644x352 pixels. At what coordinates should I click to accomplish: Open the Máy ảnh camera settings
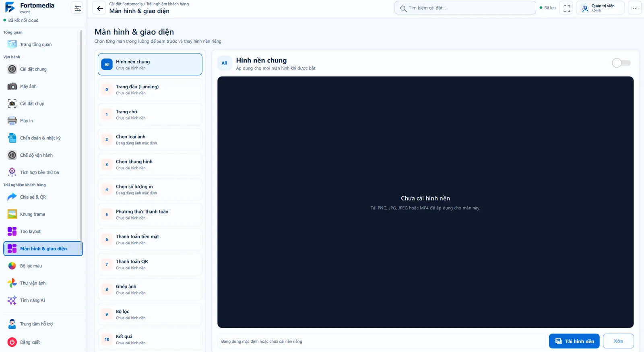[42, 86]
